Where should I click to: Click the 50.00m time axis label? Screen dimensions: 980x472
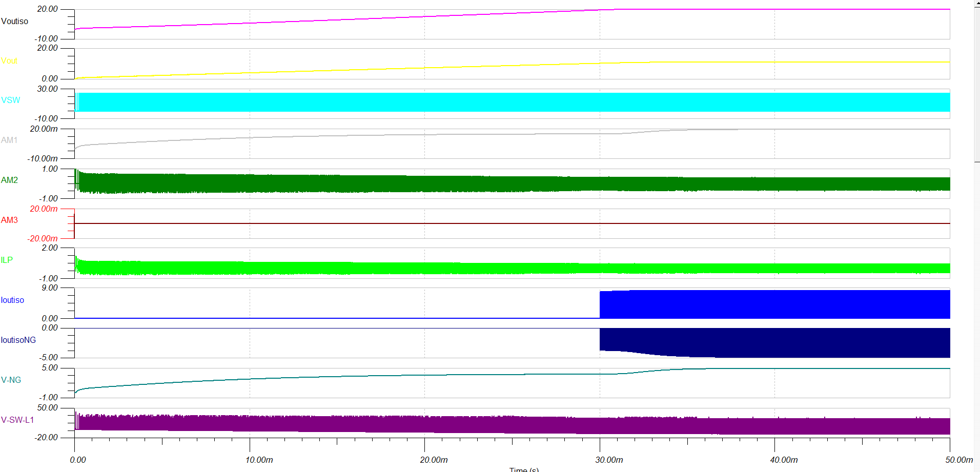coord(959,460)
